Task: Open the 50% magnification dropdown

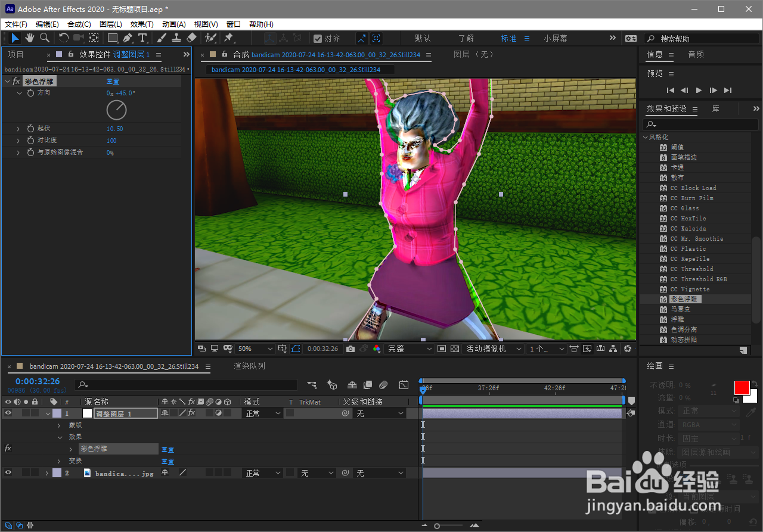Action: pyautogui.click(x=255, y=349)
